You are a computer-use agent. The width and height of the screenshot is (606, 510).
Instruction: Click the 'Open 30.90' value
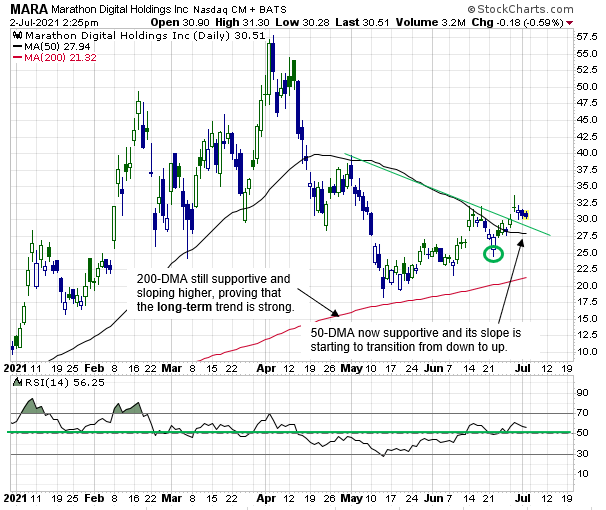click(x=180, y=22)
